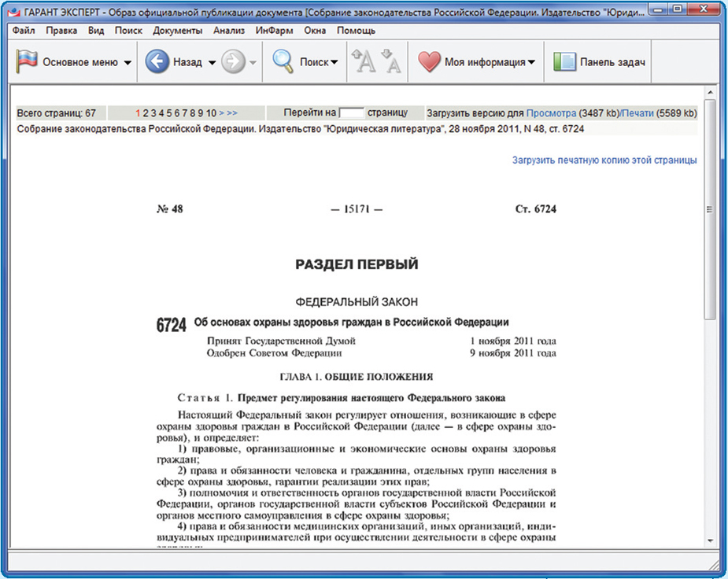Go to page 5 in pagination

click(169, 113)
